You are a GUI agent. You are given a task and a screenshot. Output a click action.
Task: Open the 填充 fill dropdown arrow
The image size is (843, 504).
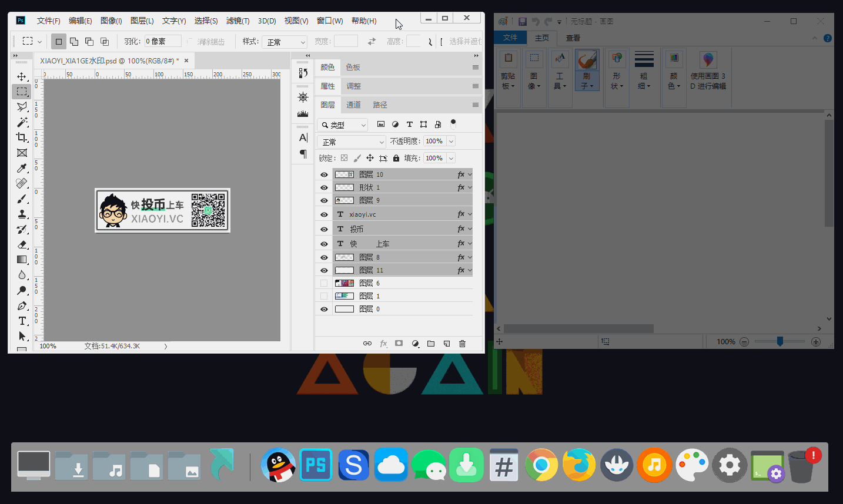tap(451, 158)
